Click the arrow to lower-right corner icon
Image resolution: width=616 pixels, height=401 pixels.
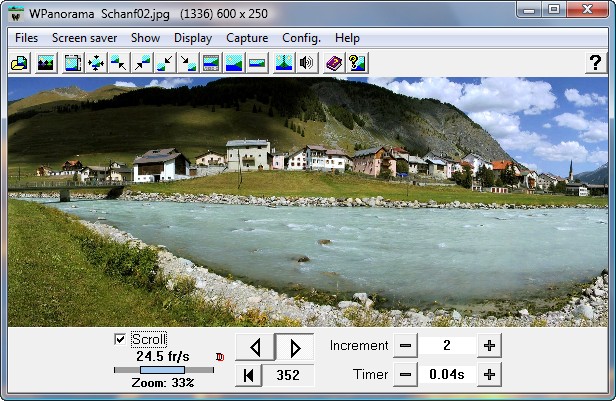pyautogui.click(x=188, y=63)
